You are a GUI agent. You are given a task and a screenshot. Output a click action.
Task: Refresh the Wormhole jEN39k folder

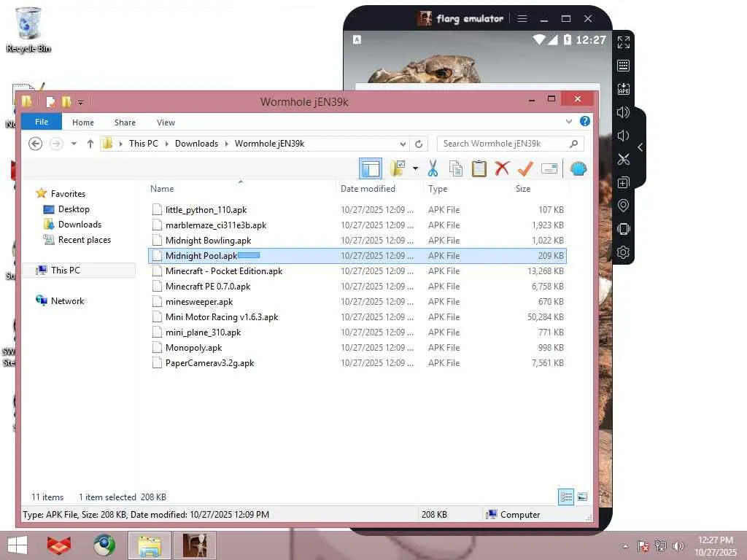pyautogui.click(x=419, y=144)
